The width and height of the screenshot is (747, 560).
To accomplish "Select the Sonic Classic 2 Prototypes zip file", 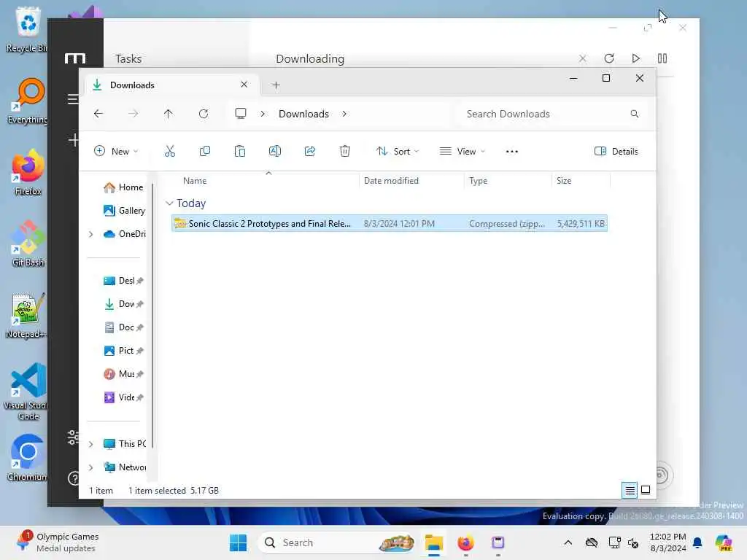I will pos(390,223).
